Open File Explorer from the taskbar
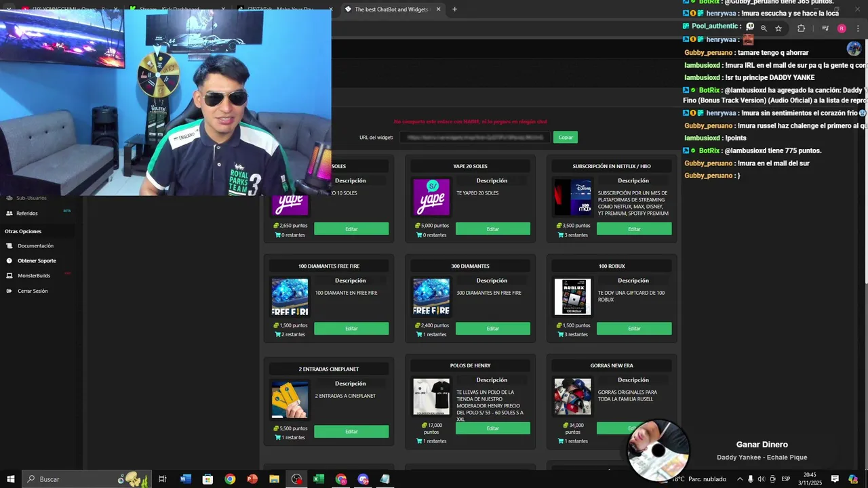 click(274, 479)
